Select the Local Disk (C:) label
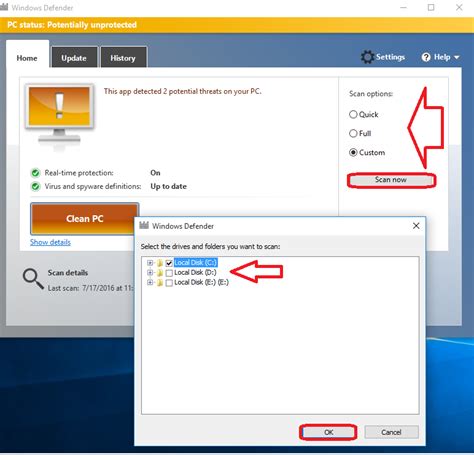Screen dimensions: 474x455 click(x=196, y=263)
